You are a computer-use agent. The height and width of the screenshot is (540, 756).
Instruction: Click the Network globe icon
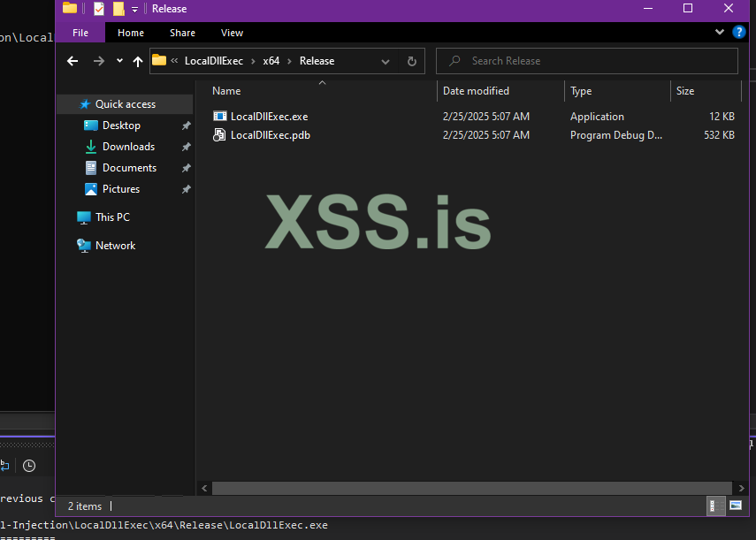click(84, 246)
